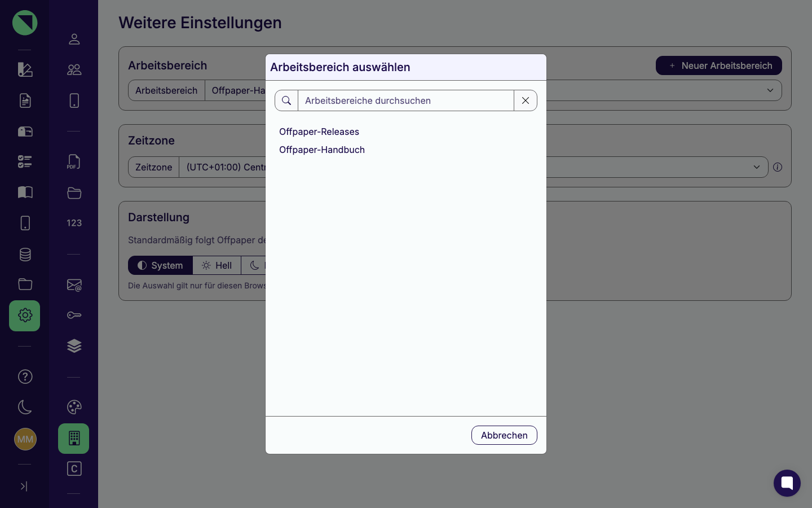
Task: Focus the Arbeitsbereiche durchsuchen search field
Action: pyautogui.click(x=406, y=100)
